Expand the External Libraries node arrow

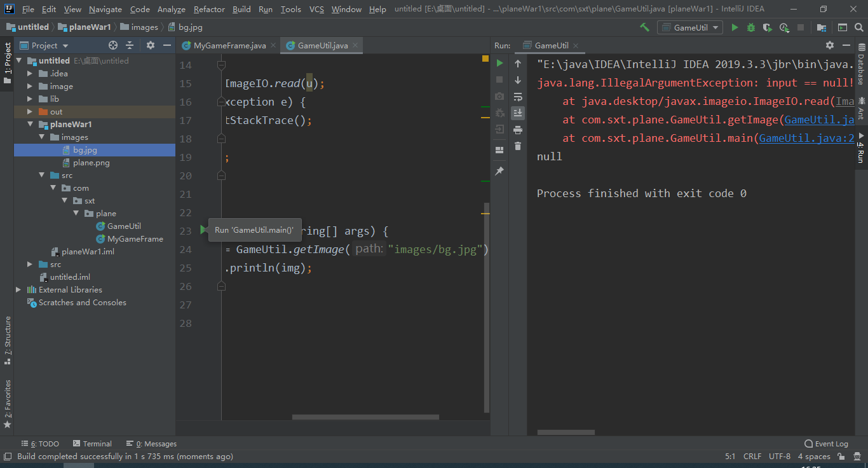pyautogui.click(x=18, y=290)
